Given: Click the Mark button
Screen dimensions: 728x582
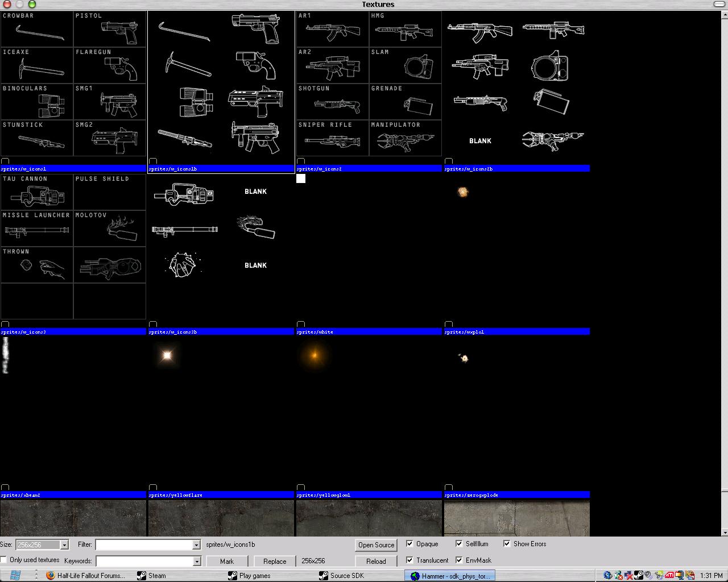Looking at the screenshot, I should pos(227,561).
